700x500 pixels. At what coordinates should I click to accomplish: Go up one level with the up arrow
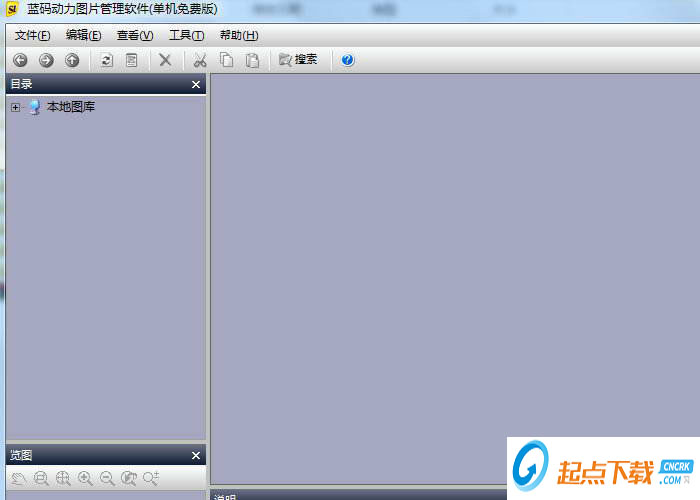pyautogui.click(x=72, y=60)
